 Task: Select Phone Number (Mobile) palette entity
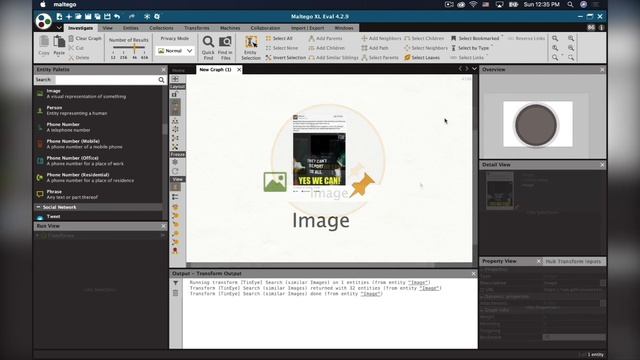[x=99, y=144]
